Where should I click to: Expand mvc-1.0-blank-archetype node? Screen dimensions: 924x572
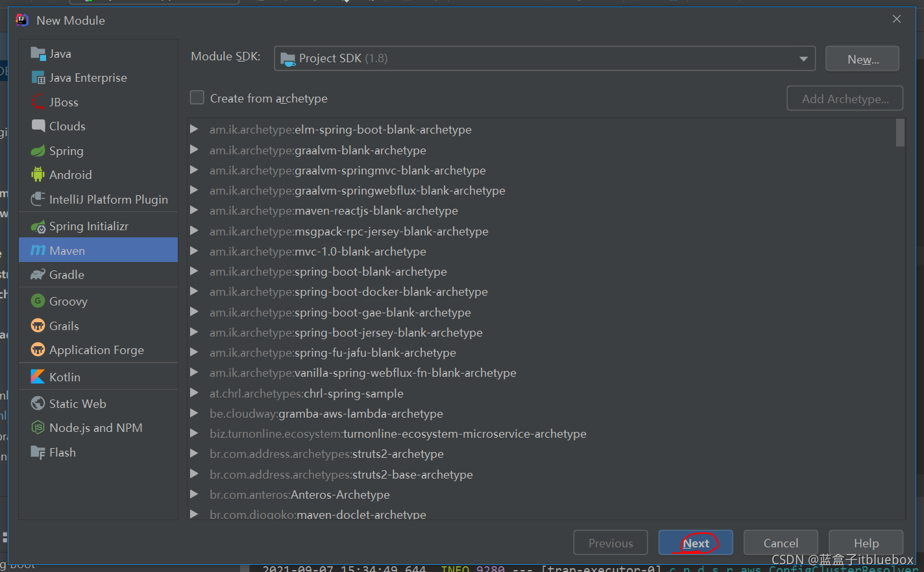click(194, 251)
